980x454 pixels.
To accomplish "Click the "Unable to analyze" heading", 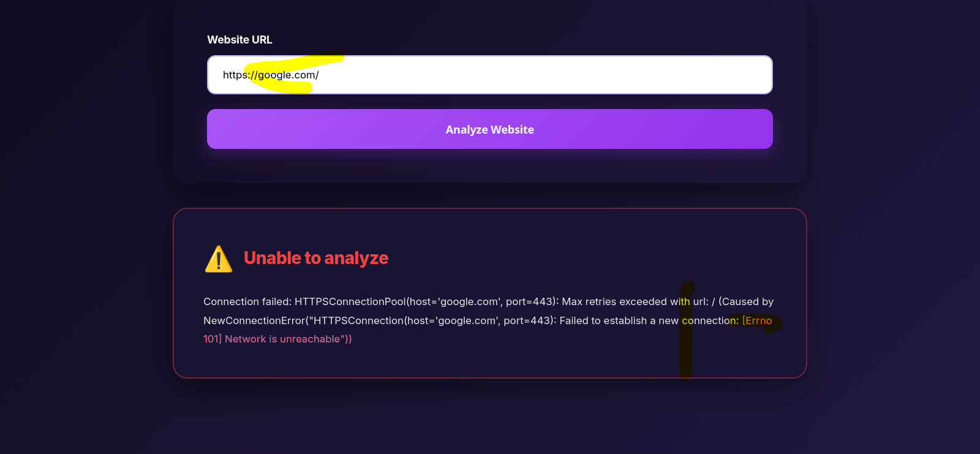I will [316, 258].
